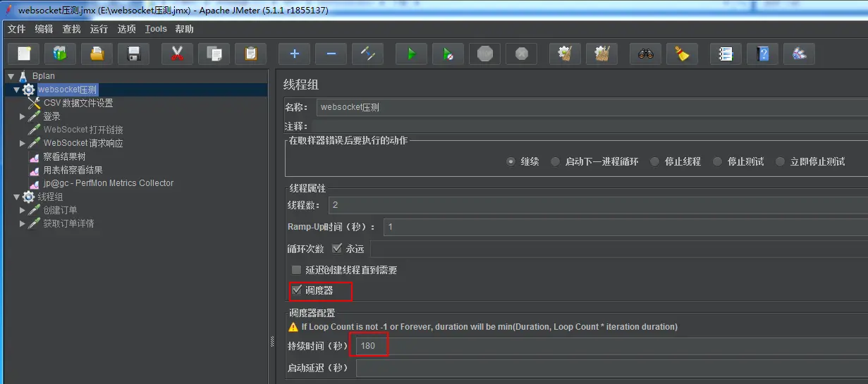The width and height of the screenshot is (868, 384).
Task: Click the gray Shutdown icon
Action: coord(521,54)
